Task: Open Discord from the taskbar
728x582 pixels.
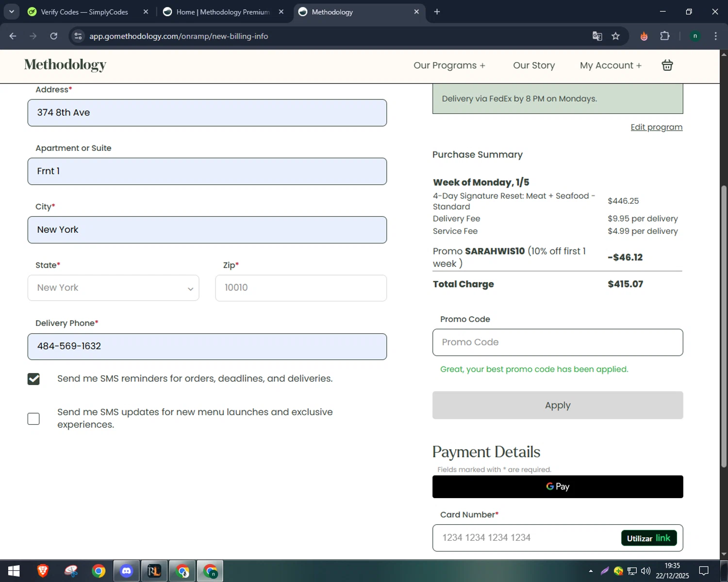Action: [127, 571]
